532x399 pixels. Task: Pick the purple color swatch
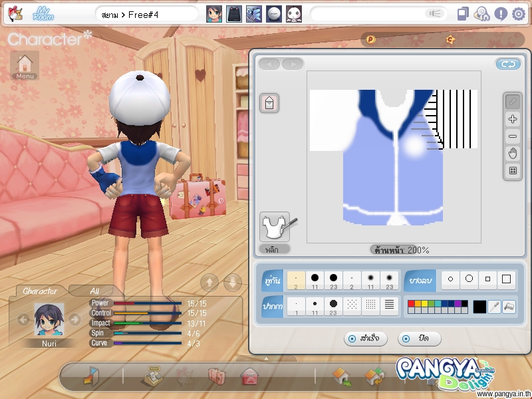click(x=458, y=304)
